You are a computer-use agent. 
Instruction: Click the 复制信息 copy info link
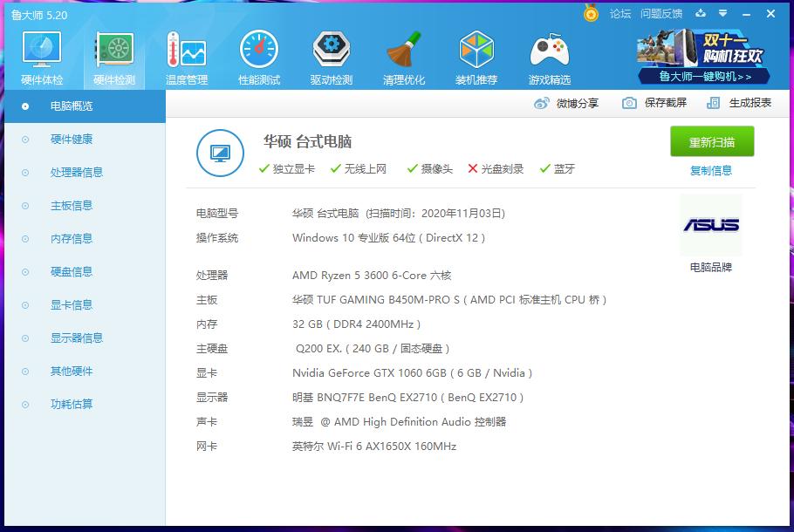pos(711,171)
